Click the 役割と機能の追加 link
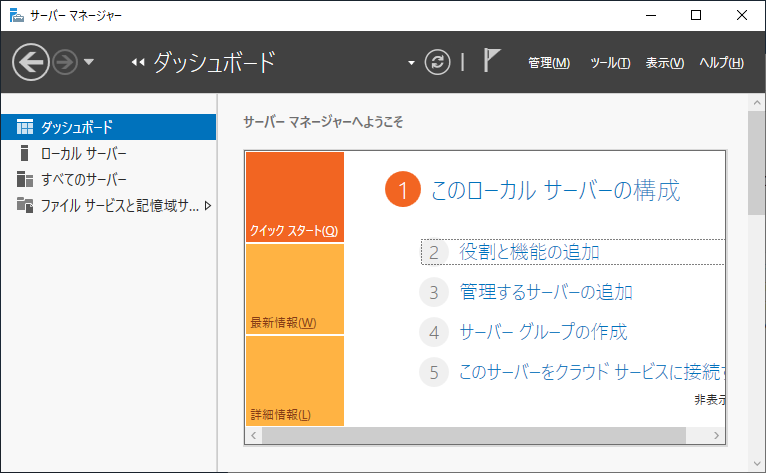The width and height of the screenshot is (766, 473). [529, 252]
